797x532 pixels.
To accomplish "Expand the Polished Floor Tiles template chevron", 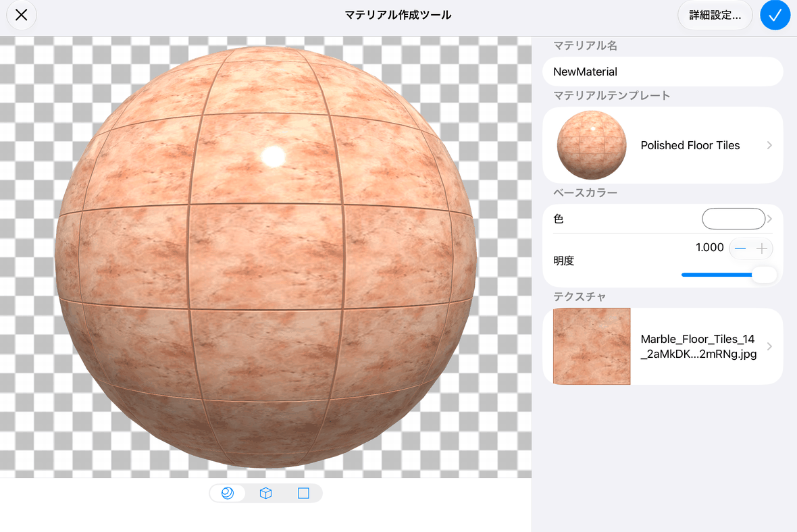I will pos(769,145).
